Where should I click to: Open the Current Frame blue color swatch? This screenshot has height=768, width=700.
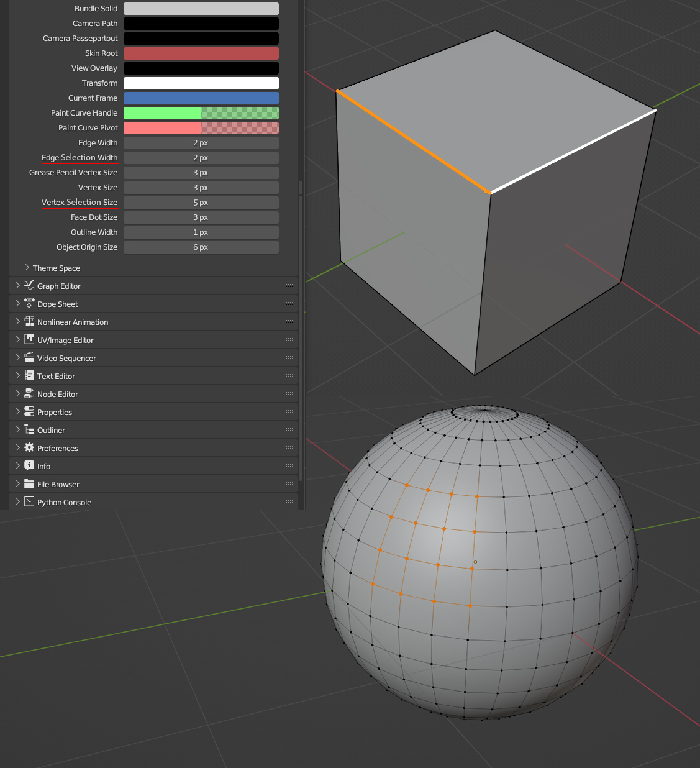[201, 98]
